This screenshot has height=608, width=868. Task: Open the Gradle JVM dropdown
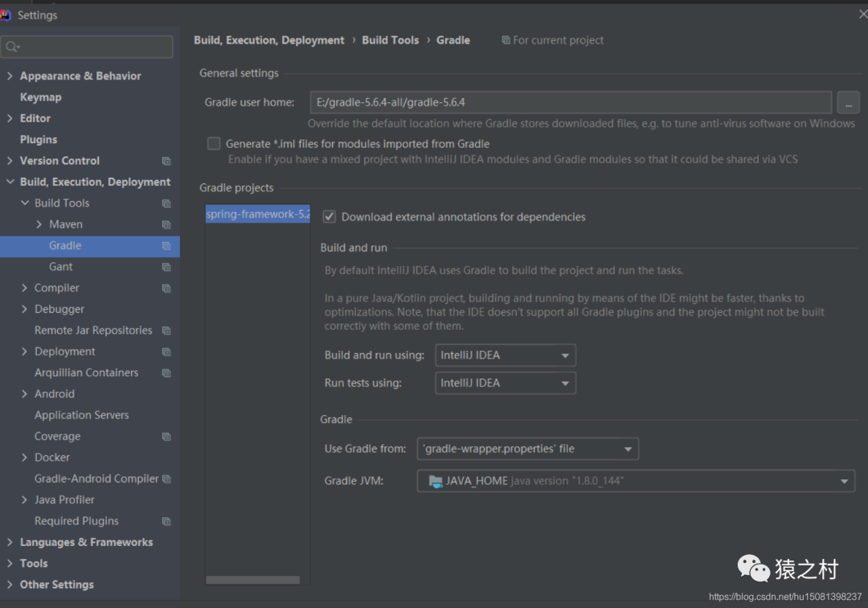coord(636,481)
